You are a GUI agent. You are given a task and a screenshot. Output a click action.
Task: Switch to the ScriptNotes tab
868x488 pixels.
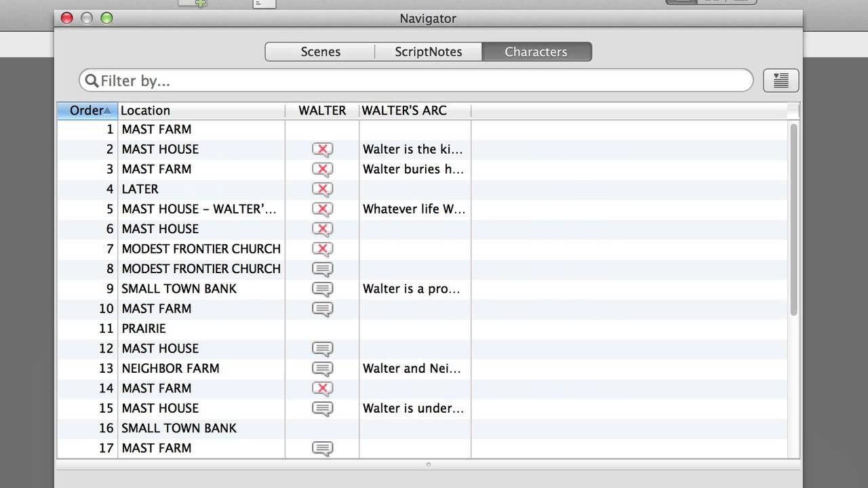point(429,52)
